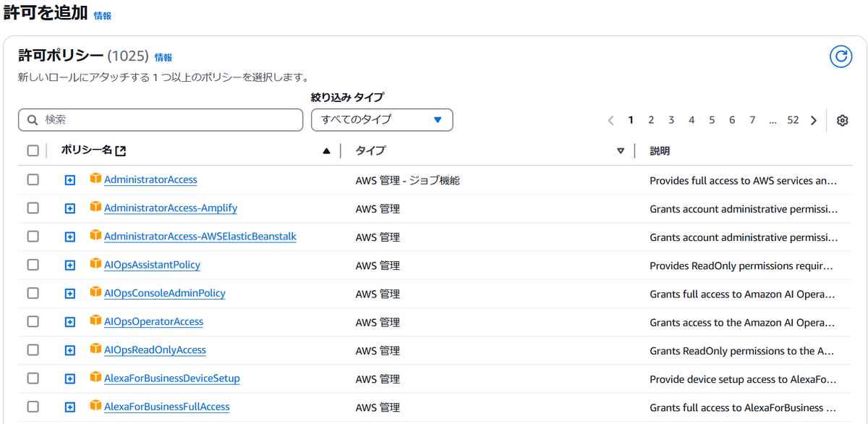Image resolution: width=868 pixels, height=424 pixels.
Task: Expand AIOpsConsoleAdminPolicy details
Action: click(x=70, y=294)
